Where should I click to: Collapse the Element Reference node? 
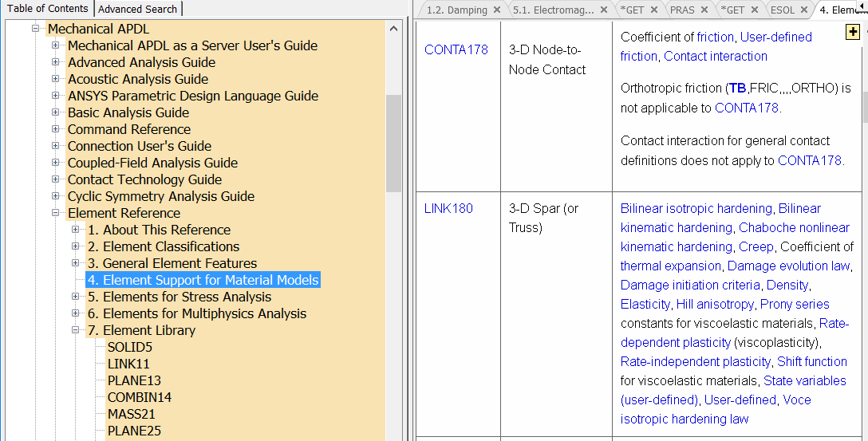pyautogui.click(x=55, y=212)
